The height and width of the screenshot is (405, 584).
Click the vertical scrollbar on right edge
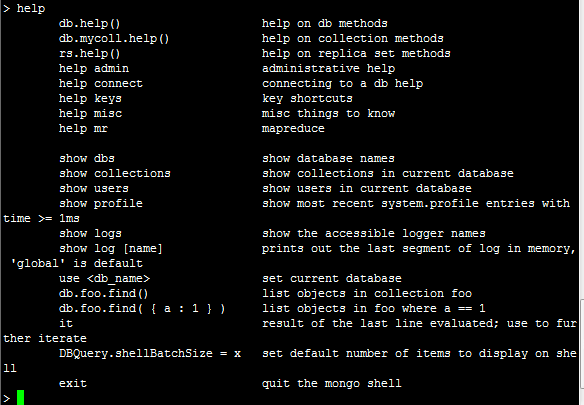[582, 202]
